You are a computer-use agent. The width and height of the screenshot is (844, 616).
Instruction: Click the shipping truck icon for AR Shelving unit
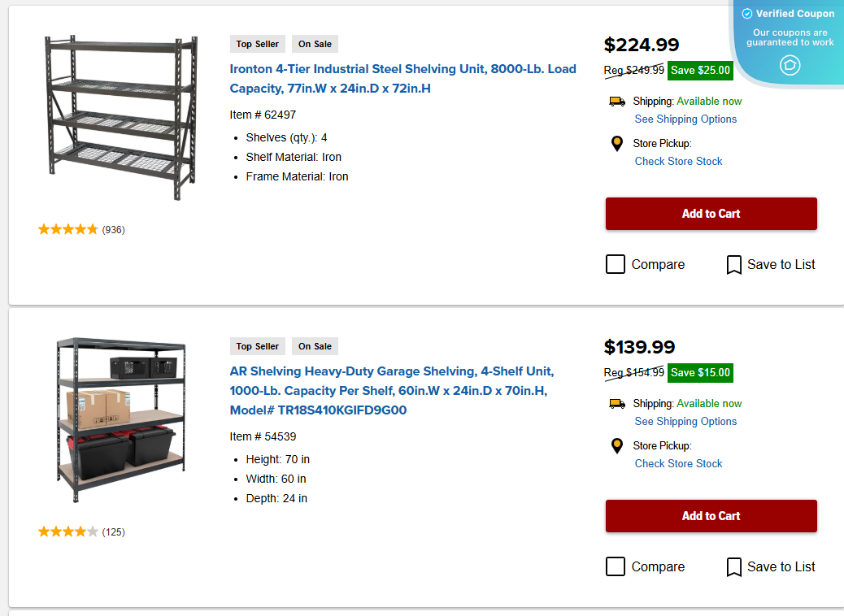click(617, 403)
